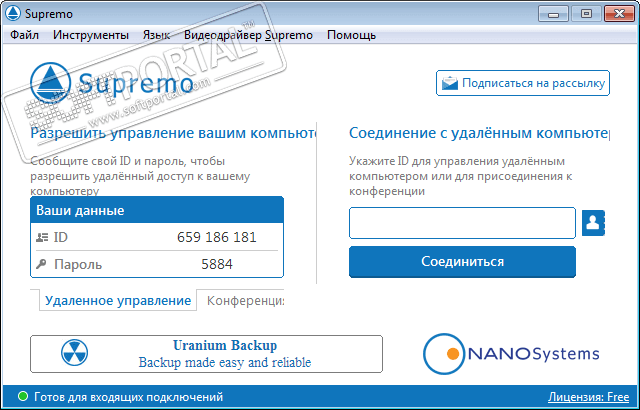Click the NANOSystems logo
This screenshot has height=410, width=640.
click(511, 353)
